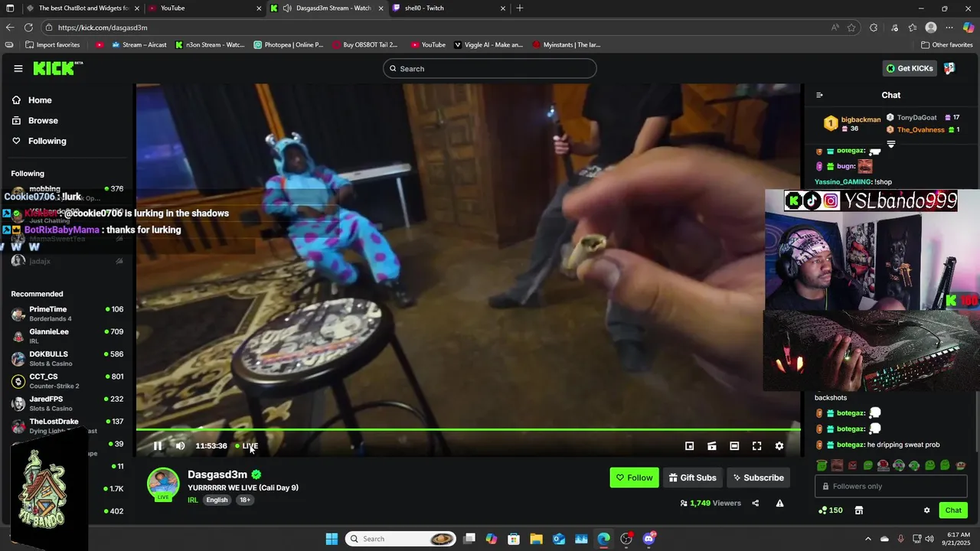Image resolution: width=980 pixels, height=551 pixels.
Task: Report the stream with warning icon
Action: [779, 503]
